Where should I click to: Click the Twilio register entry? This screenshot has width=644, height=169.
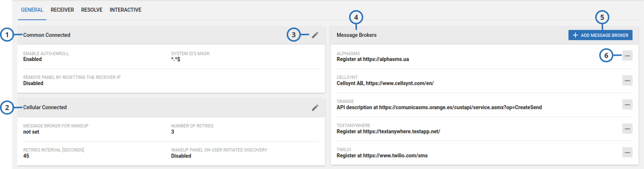click(382, 156)
